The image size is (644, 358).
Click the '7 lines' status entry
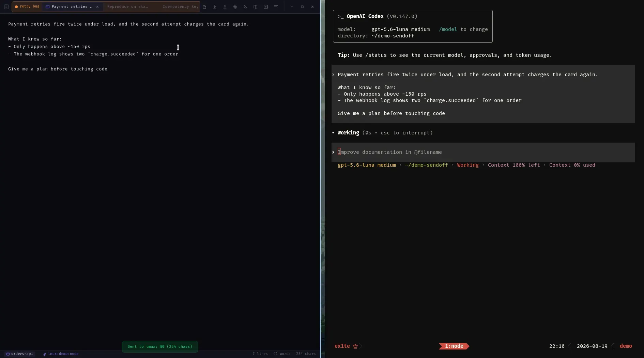click(x=260, y=354)
